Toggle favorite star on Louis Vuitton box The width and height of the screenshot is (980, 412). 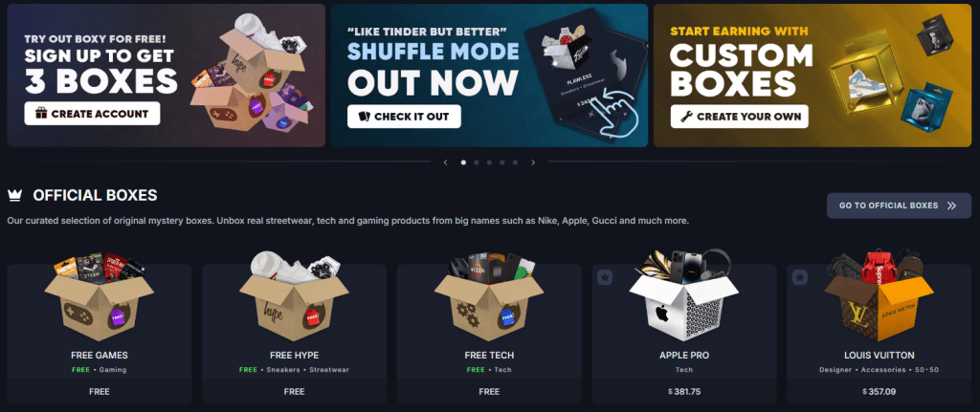[x=800, y=277]
